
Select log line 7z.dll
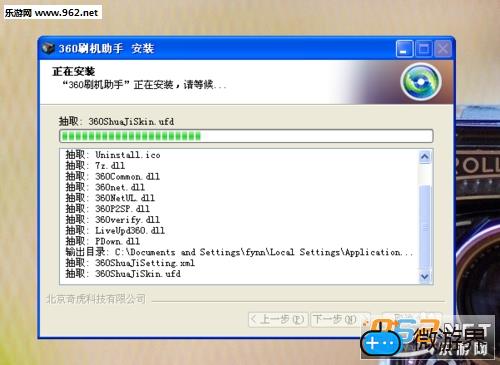tap(95, 165)
